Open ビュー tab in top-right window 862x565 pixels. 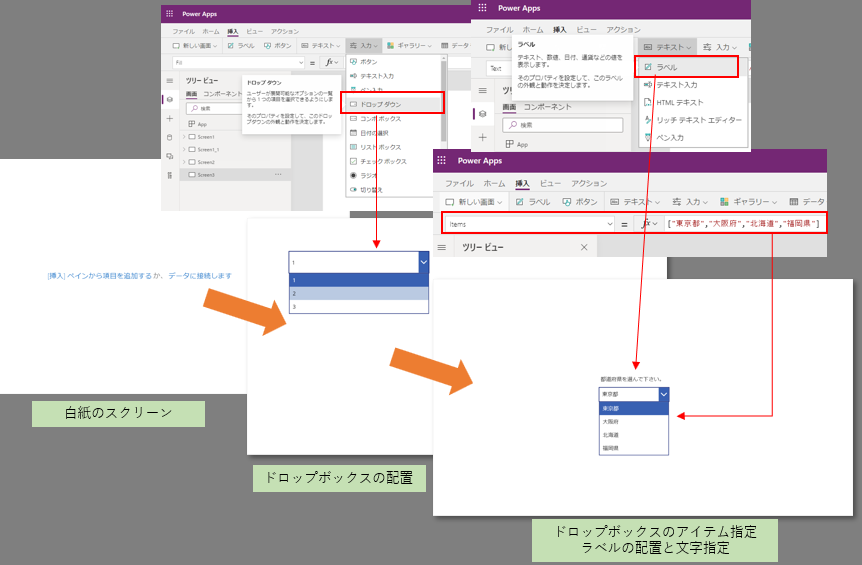click(x=586, y=30)
